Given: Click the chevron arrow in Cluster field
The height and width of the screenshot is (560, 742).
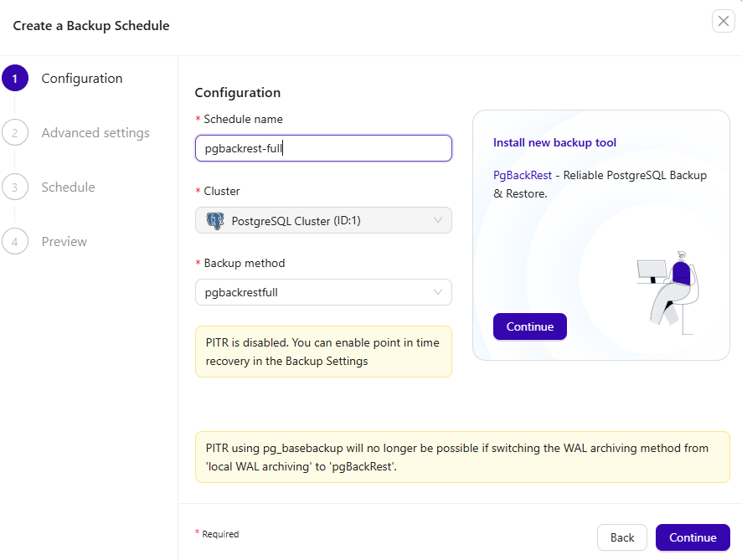Looking at the screenshot, I should coord(438,221).
